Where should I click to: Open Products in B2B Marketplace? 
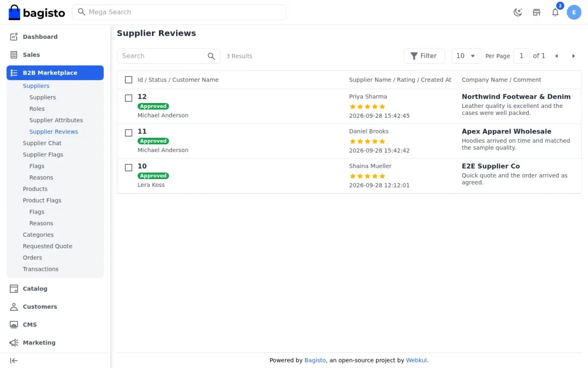[x=35, y=189]
